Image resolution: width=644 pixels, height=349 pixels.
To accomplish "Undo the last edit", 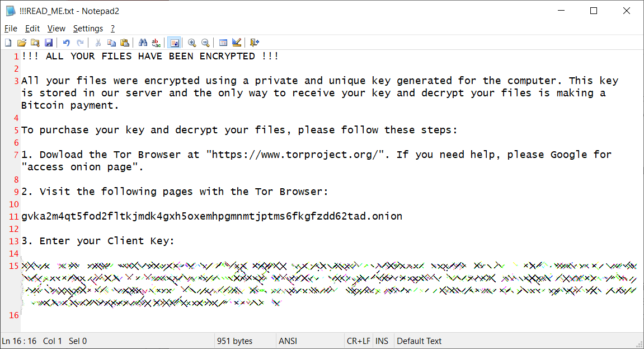I will click(x=66, y=42).
